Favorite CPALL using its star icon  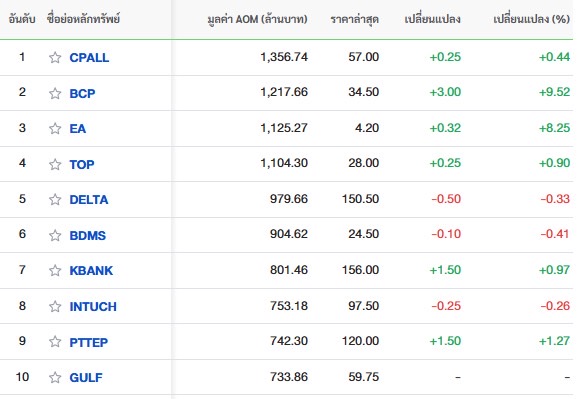point(55,57)
